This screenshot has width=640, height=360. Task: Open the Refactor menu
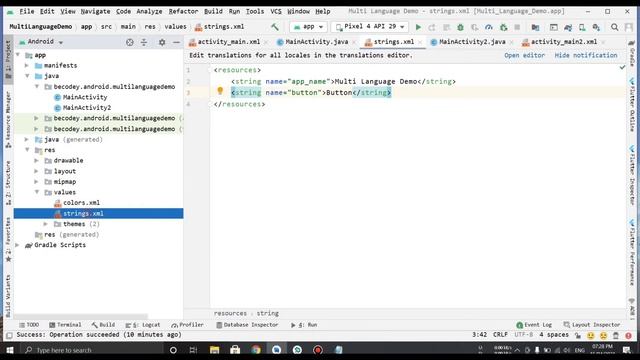[183, 11]
